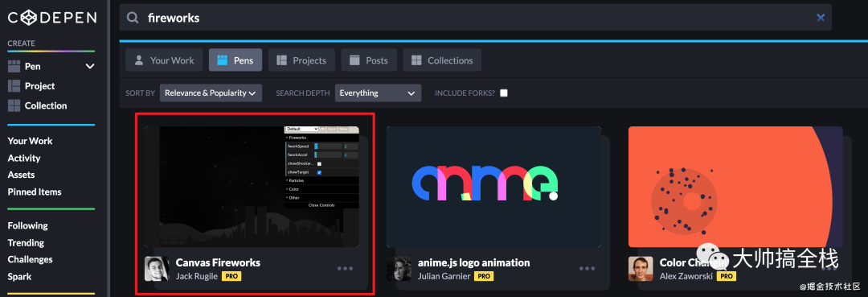Open the Relevance & Popularity sort dropdown

[211, 93]
